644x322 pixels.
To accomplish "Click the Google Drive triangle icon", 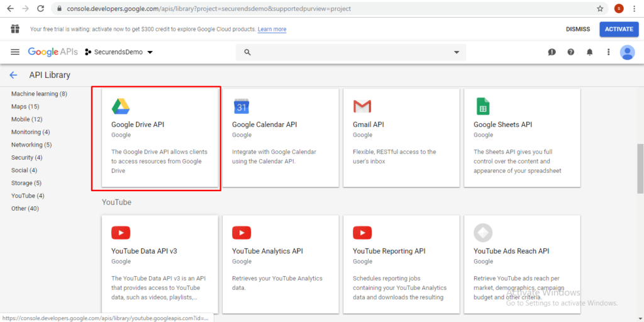I will click(121, 106).
